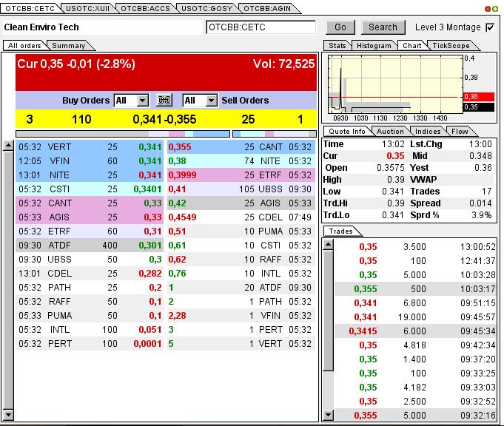The height and width of the screenshot is (426, 504).
Task: Select the Histogram tab
Action: pos(373,46)
